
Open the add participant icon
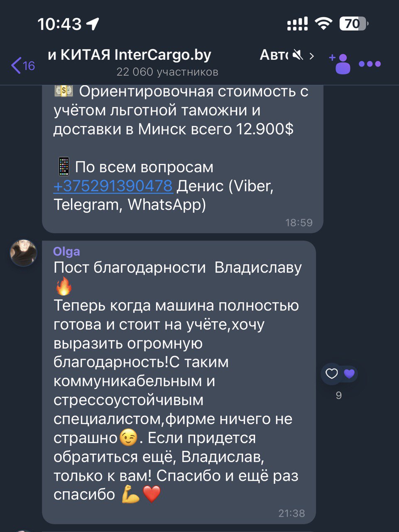pyautogui.click(x=340, y=64)
